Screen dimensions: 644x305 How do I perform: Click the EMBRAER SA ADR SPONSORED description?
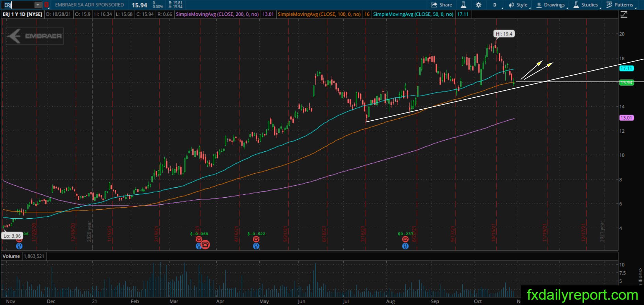coord(89,5)
